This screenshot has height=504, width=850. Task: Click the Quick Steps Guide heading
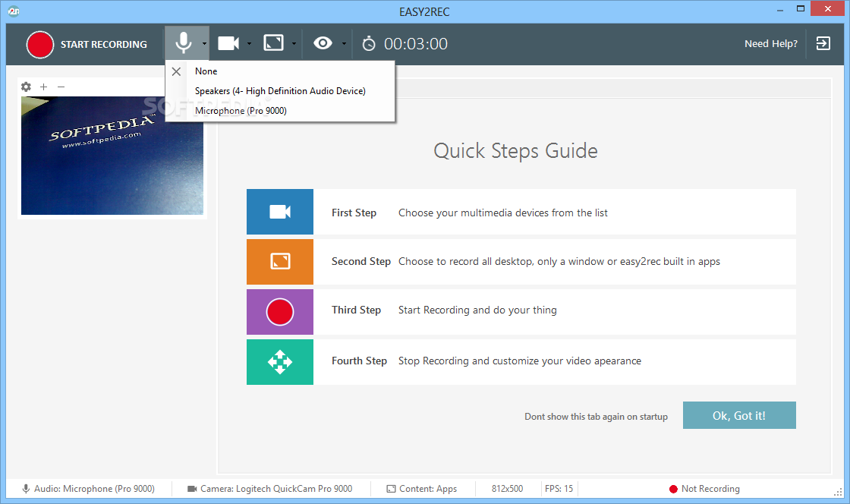click(x=515, y=151)
